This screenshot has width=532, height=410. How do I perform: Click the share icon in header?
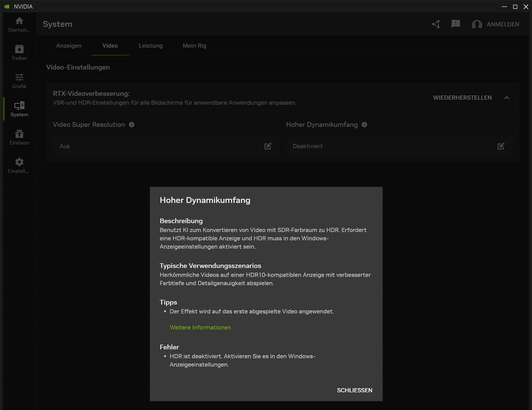(x=436, y=24)
